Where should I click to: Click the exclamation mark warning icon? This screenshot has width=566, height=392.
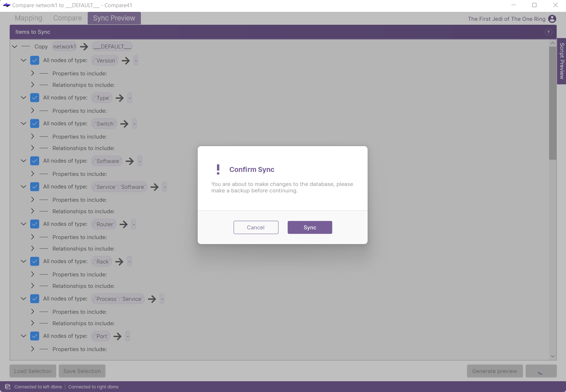coord(218,169)
